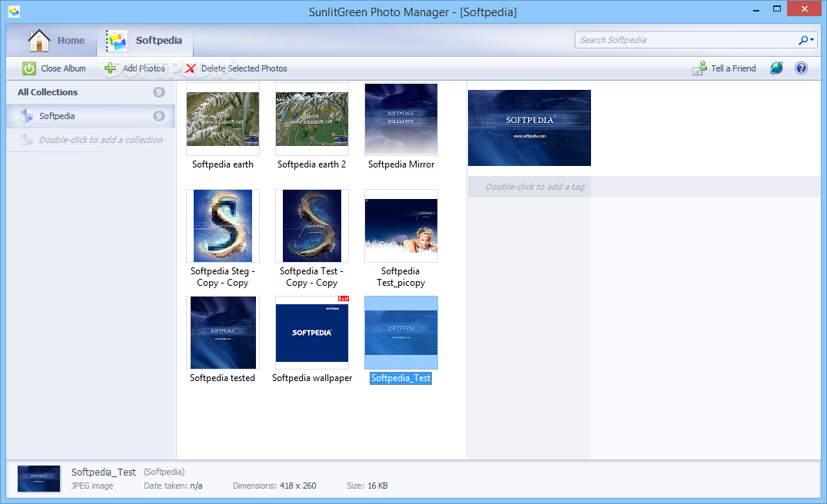Minimize the Photo Manager window
This screenshot has width=827, height=504.
tap(756, 9)
